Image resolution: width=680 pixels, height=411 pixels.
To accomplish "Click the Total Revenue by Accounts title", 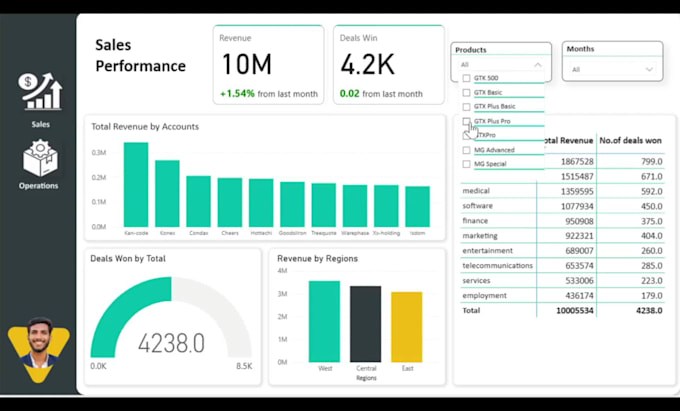I will (x=145, y=127).
